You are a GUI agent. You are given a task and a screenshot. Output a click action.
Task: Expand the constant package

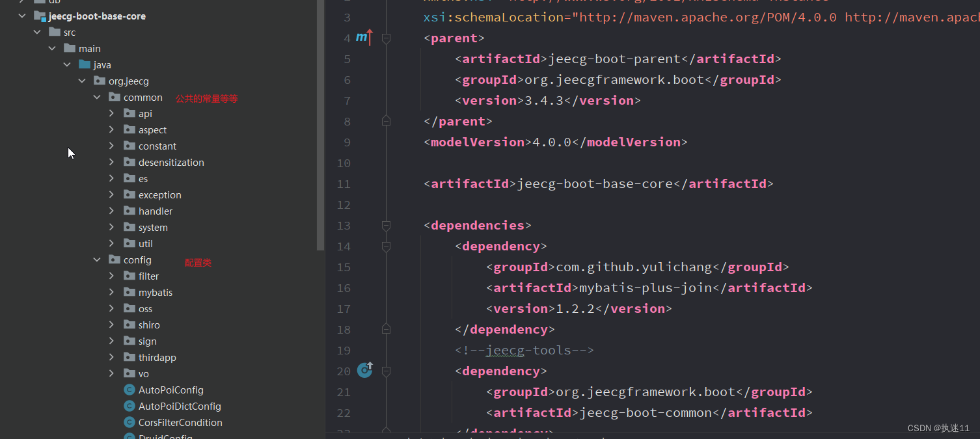(111, 146)
